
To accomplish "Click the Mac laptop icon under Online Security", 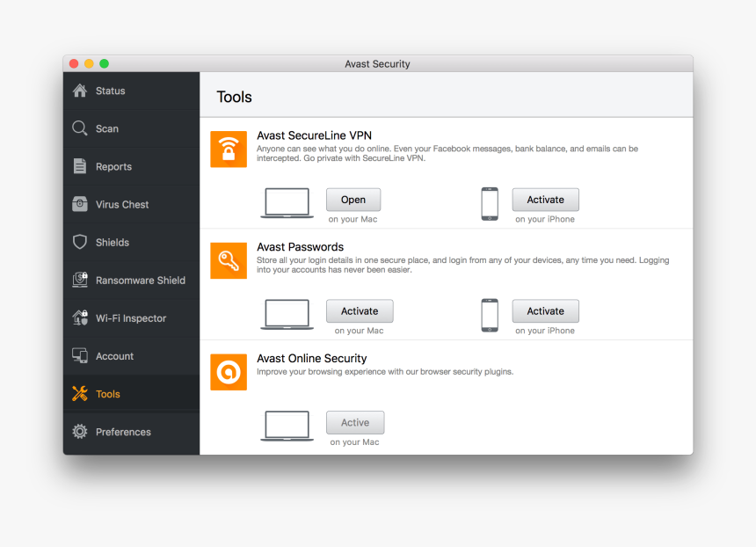I will tap(287, 426).
